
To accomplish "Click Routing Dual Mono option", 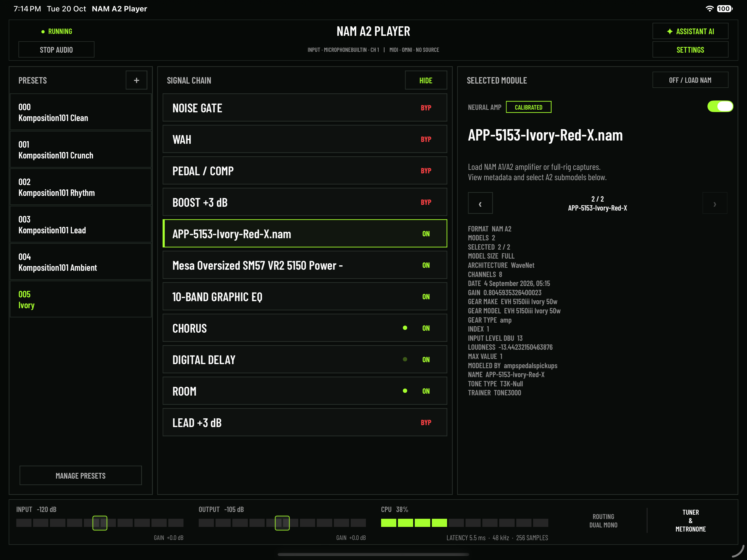I will click(x=603, y=521).
